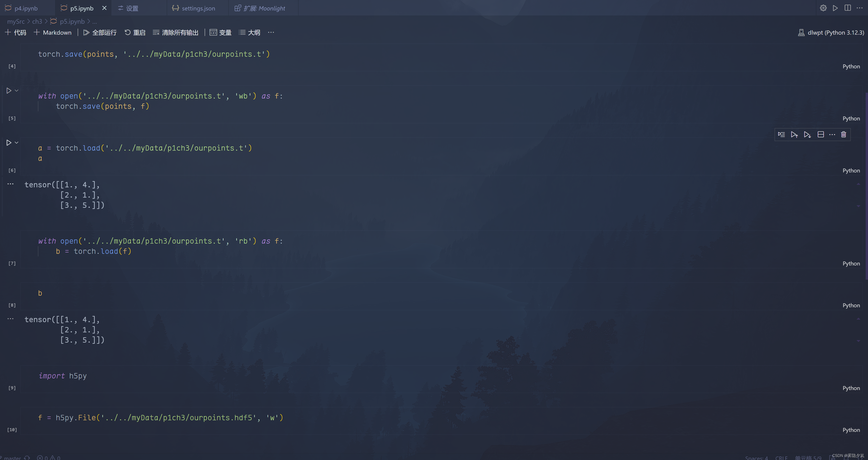Screen dimensions: 868x460
Task: Open notebook settings gear icon
Action: click(x=823, y=8)
